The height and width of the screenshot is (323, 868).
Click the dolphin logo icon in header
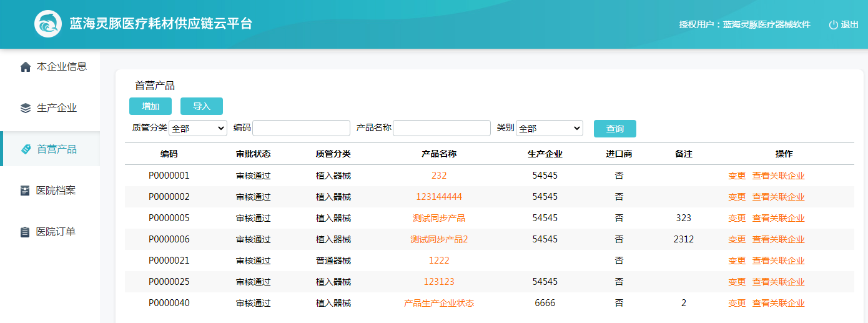click(x=48, y=24)
